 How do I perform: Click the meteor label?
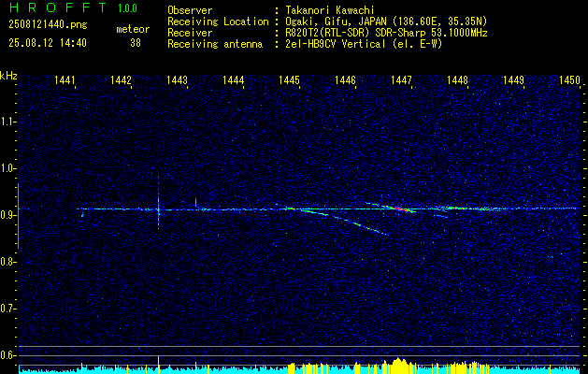click(x=133, y=29)
